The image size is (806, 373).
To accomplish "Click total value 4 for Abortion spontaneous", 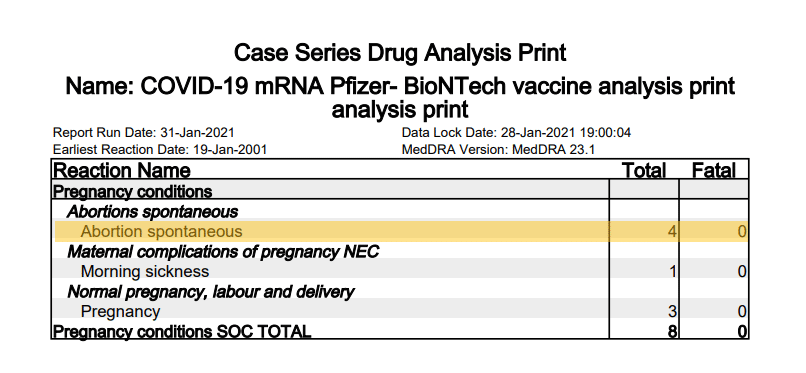I will click(672, 231).
